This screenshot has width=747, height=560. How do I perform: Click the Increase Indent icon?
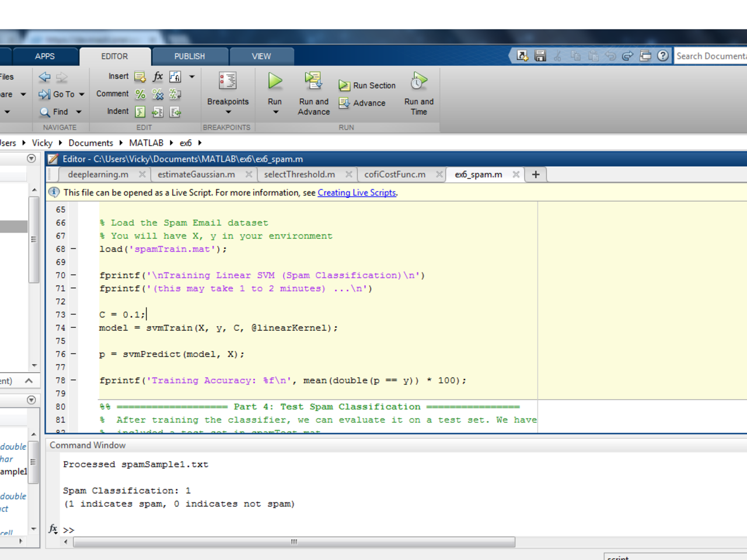158,111
